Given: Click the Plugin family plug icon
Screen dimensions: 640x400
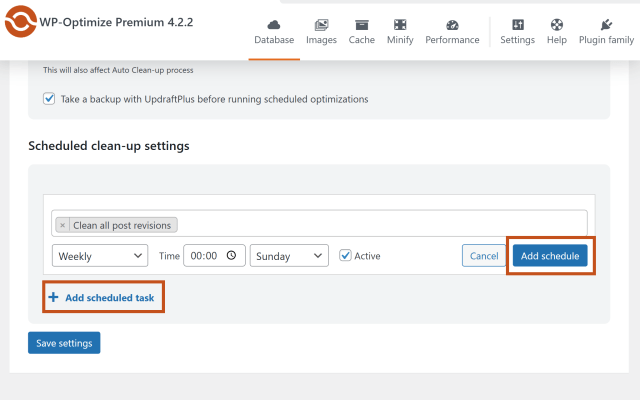Looking at the screenshot, I should [x=606, y=25].
